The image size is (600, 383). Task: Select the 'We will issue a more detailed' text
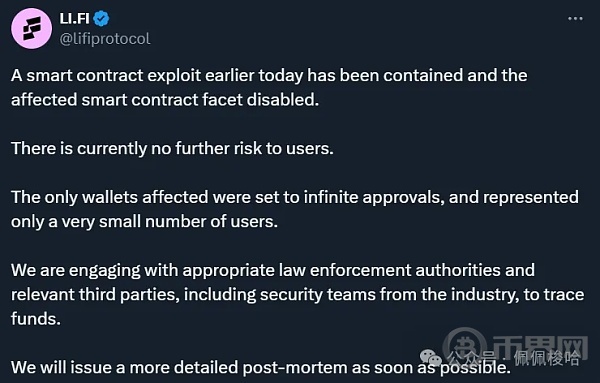[124, 368]
